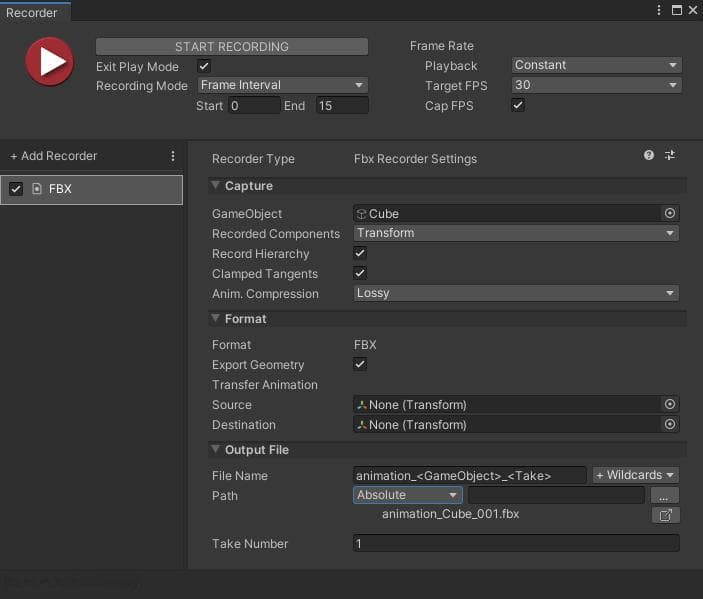Open the Source transform object picker
The height and width of the screenshot is (599, 703).
669,404
